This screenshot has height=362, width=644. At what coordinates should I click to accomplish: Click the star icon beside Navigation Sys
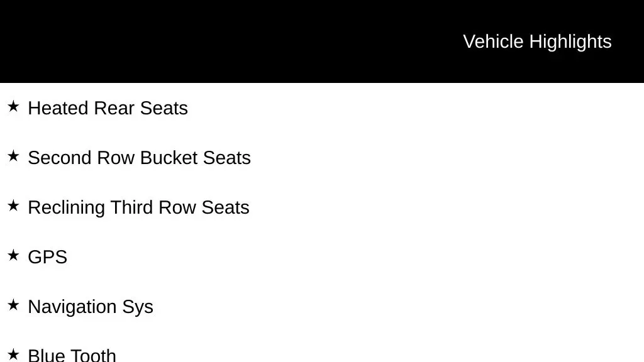[x=13, y=305]
